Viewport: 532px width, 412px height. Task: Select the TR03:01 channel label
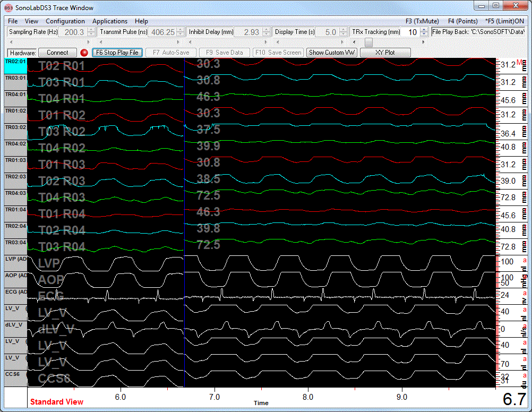pos(15,82)
